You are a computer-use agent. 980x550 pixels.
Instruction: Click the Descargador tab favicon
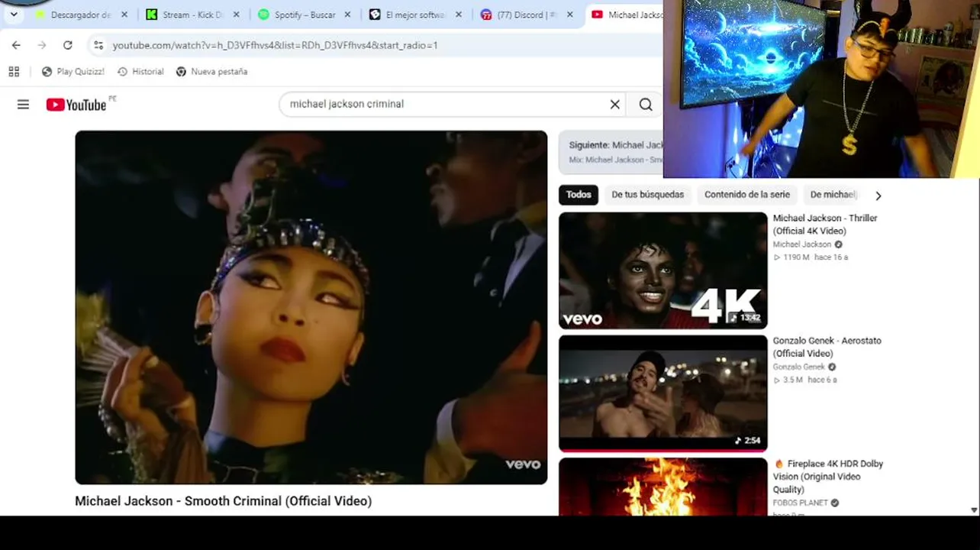(x=40, y=15)
